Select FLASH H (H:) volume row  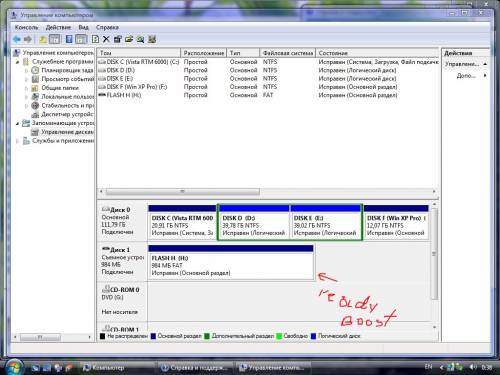268,95
